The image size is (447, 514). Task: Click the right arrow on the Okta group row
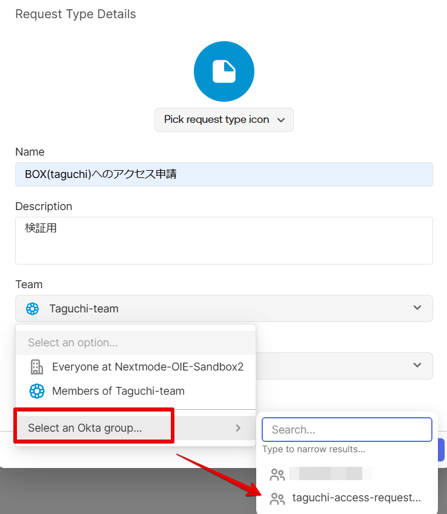point(238,428)
